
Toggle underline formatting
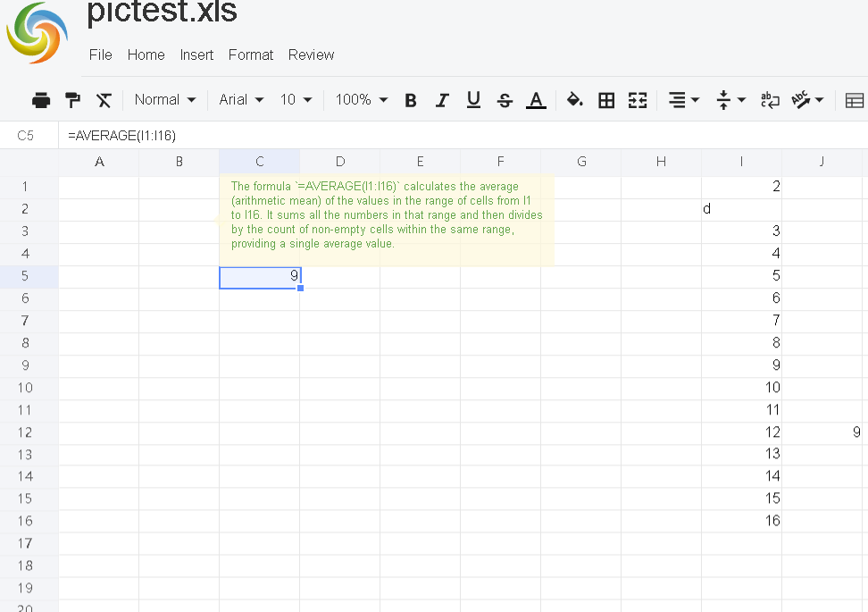(473, 100)
